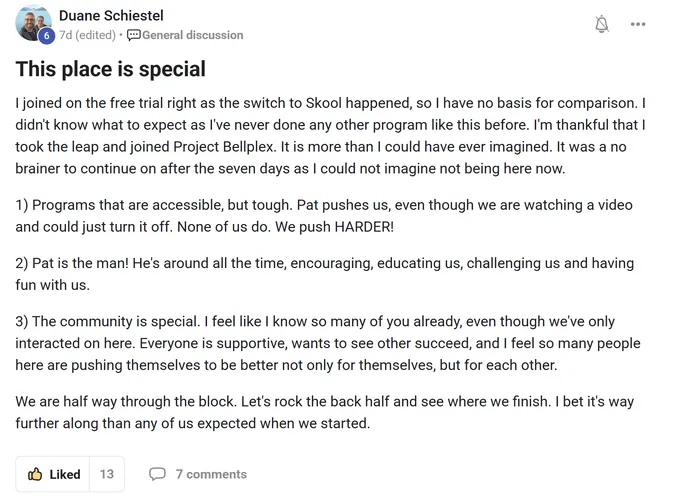Click the "7d (edited)" timestamp
Image resolution: width=680 pixels, height=499 pixels.
point(88,35)
